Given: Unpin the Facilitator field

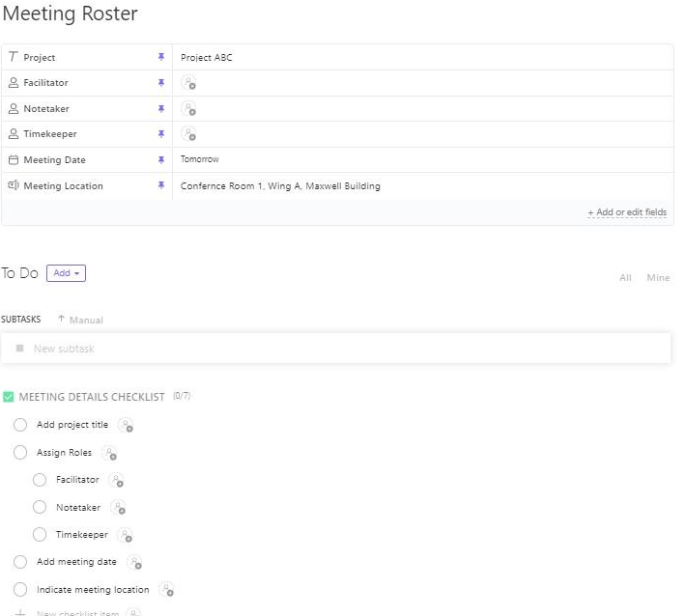Looking at the screenshot, I should [161, 82].
